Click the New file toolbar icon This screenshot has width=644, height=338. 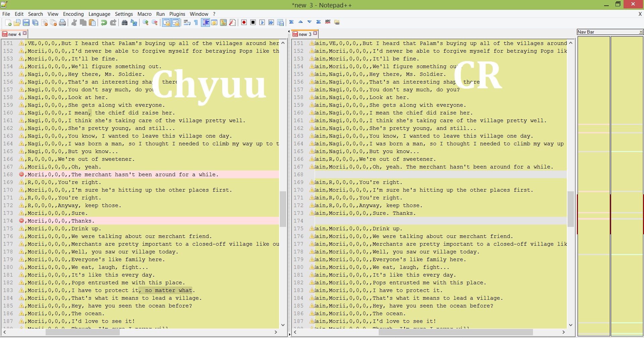(8, 22)
